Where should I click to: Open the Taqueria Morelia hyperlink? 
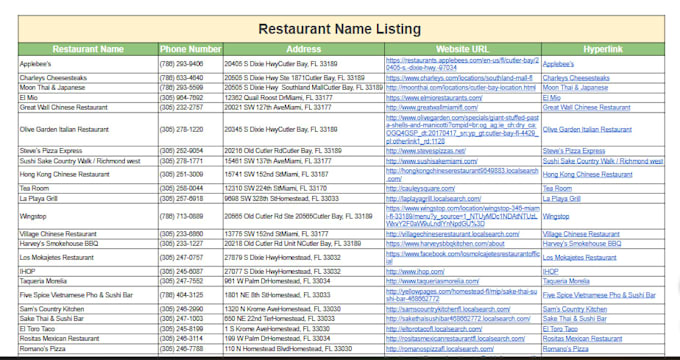pyautogui.click(x=566, y=281)
